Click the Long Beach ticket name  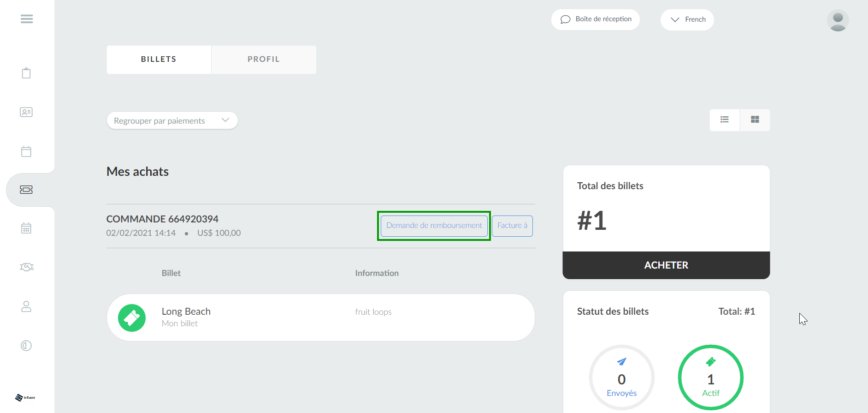[186, 311]
